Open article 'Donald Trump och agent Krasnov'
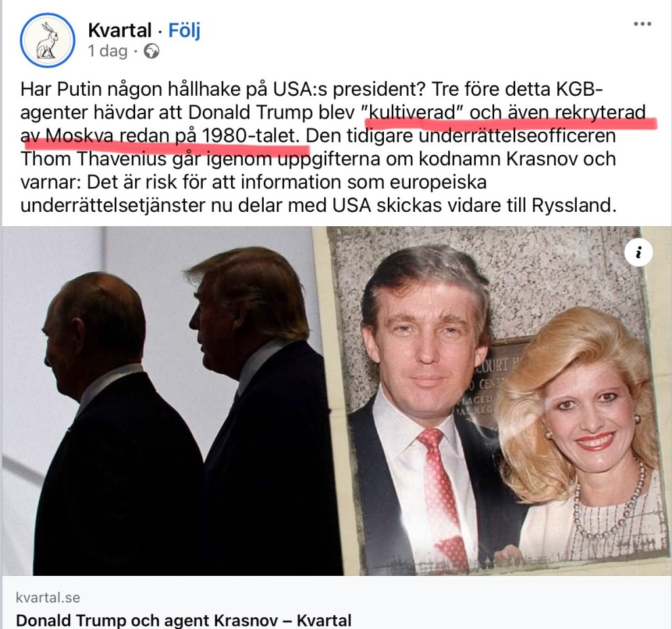Screen dimensions: 672x629 pos(184,620)
